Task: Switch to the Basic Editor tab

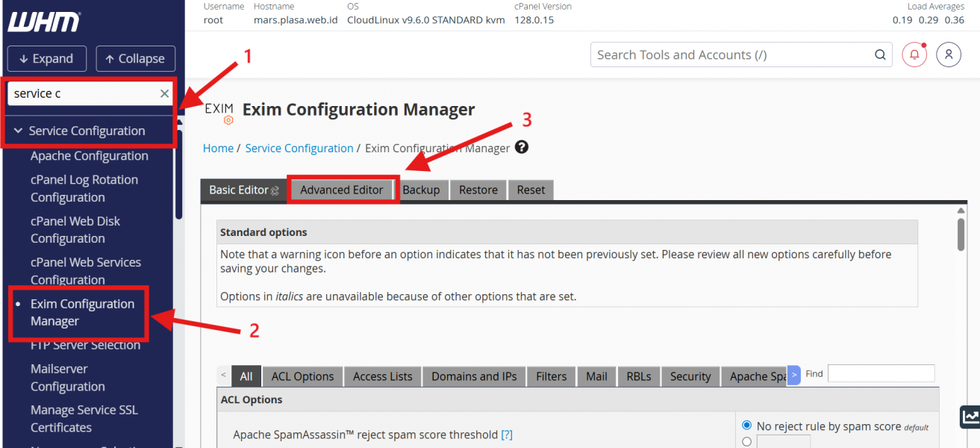Action: (243, 190)
